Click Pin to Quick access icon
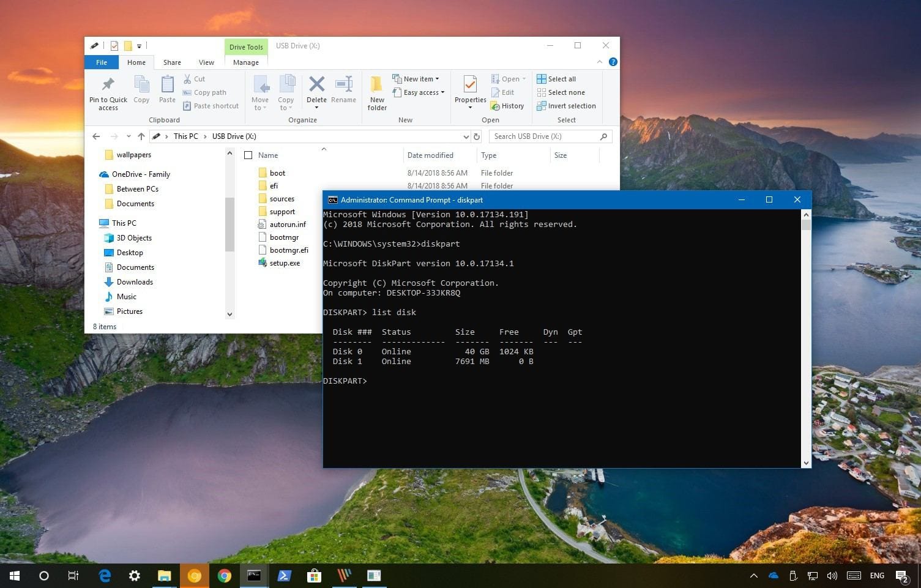The image size is (921, 588). pyautogui.click(x=108, y=84)
